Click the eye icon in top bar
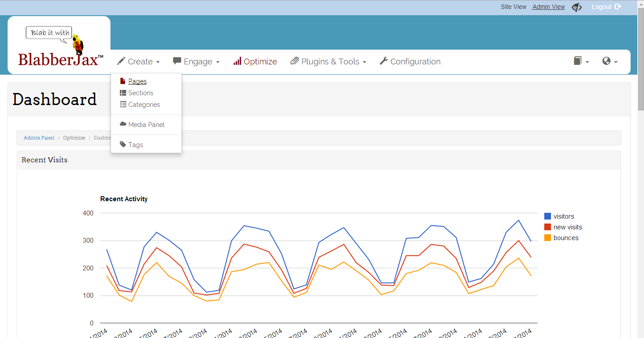 (577, 7)
